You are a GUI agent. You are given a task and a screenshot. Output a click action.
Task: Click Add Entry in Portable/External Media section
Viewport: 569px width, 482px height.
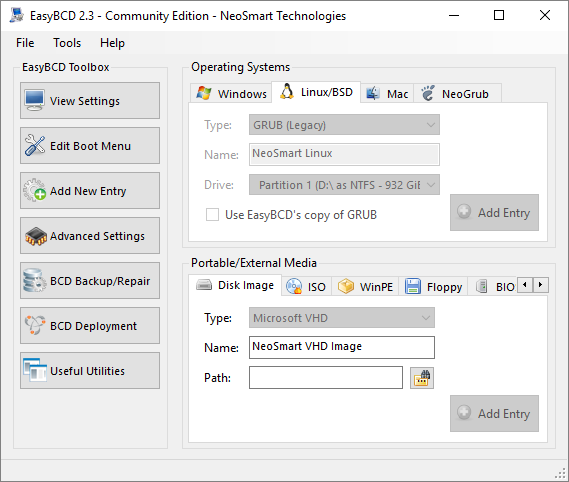(494, 413)
